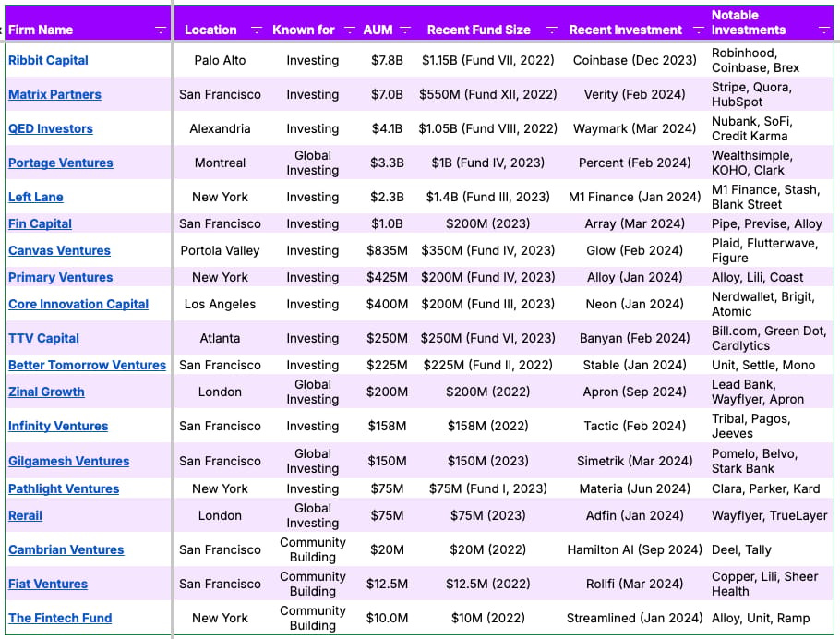Select the Recent Investment header text
This screenshot has width=840, height=639.
(x=626, y=30)
